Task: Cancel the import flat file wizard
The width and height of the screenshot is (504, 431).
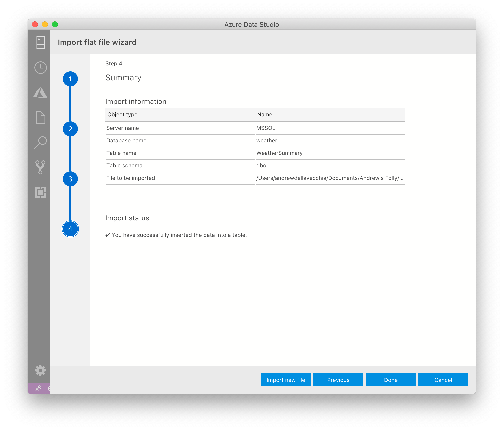Action: [443, 380]
